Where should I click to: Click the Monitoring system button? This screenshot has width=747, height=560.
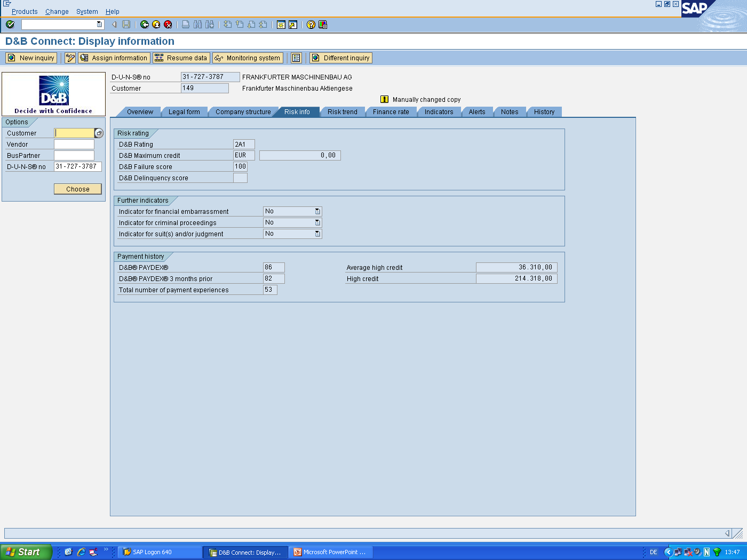click(248, 58)
